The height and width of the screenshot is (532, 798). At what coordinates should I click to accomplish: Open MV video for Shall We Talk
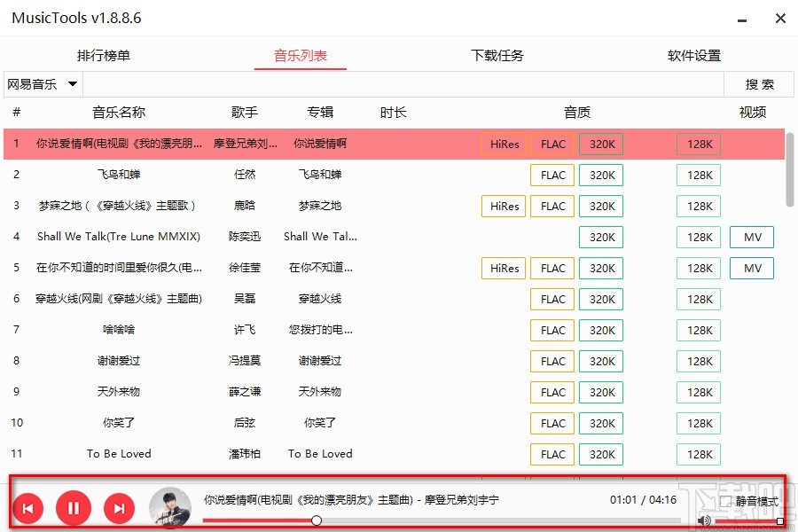(x=751, y=237)
